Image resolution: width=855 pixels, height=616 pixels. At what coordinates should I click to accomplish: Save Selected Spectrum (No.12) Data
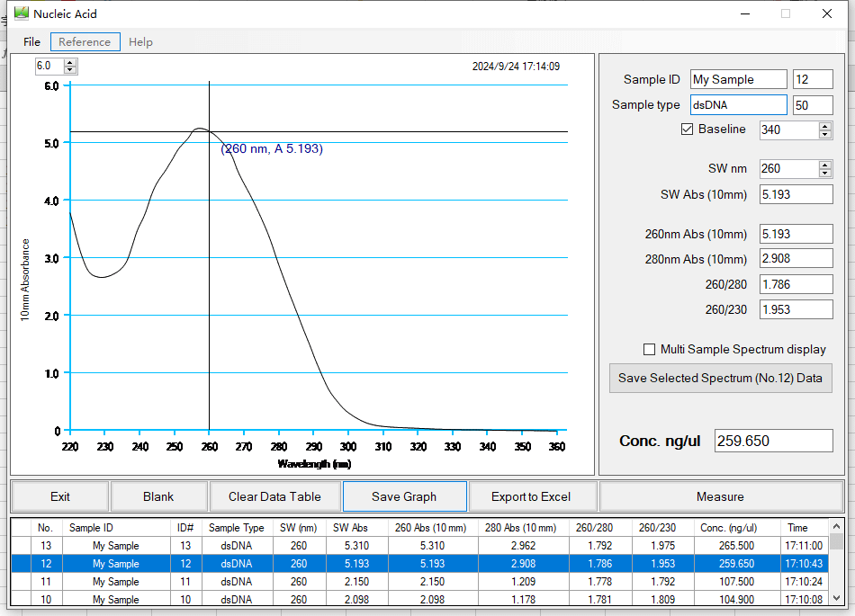(x=720, y=378)
